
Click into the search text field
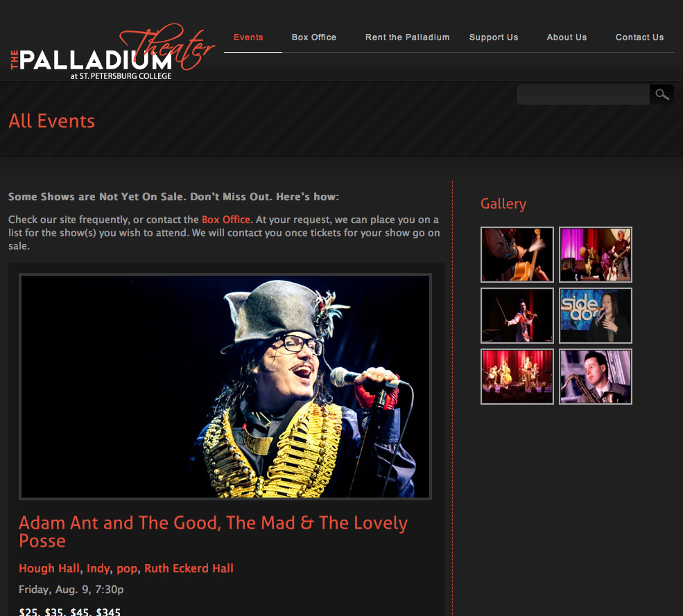(583, 94)
